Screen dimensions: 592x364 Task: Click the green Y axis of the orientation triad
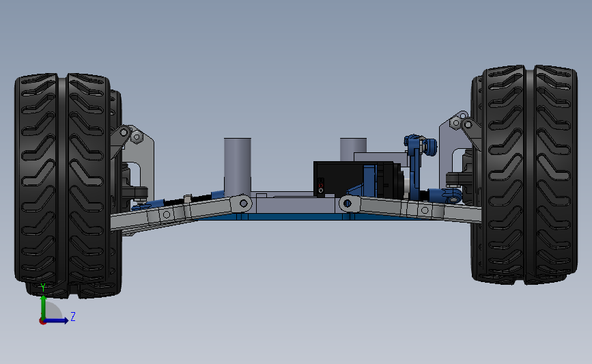coord(44,307)
